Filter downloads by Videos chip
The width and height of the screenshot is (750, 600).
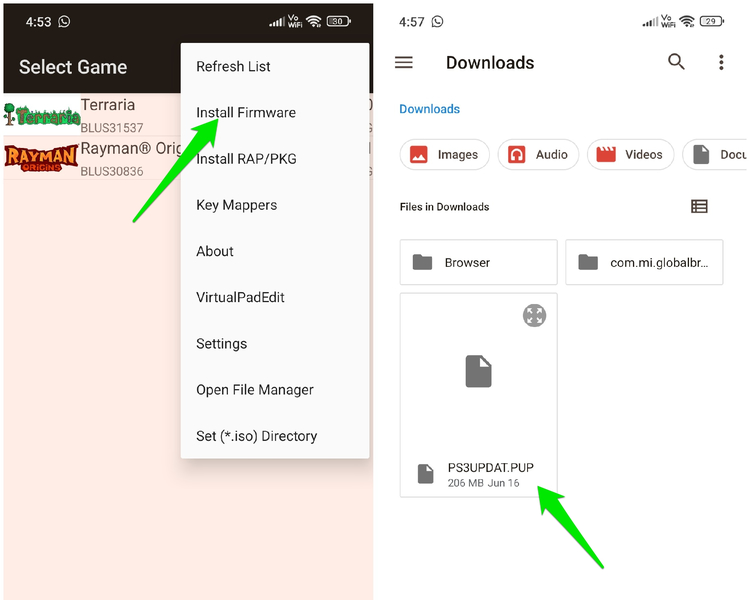click(x=630, y=155)
